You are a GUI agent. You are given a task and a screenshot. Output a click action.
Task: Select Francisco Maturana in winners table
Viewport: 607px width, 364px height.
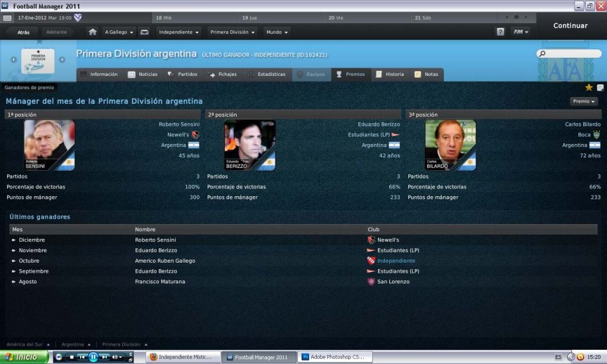click(160, 282)
